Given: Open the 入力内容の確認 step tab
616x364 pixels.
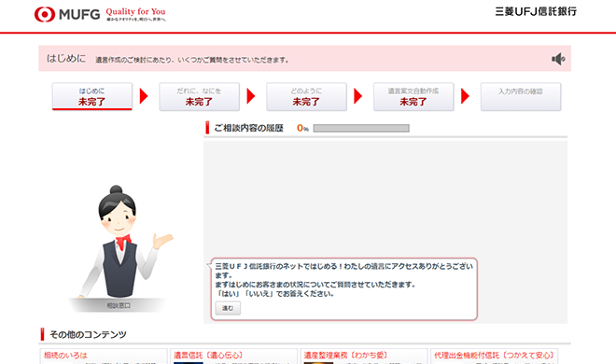Looking at the screenshot, I should point(521,96).
